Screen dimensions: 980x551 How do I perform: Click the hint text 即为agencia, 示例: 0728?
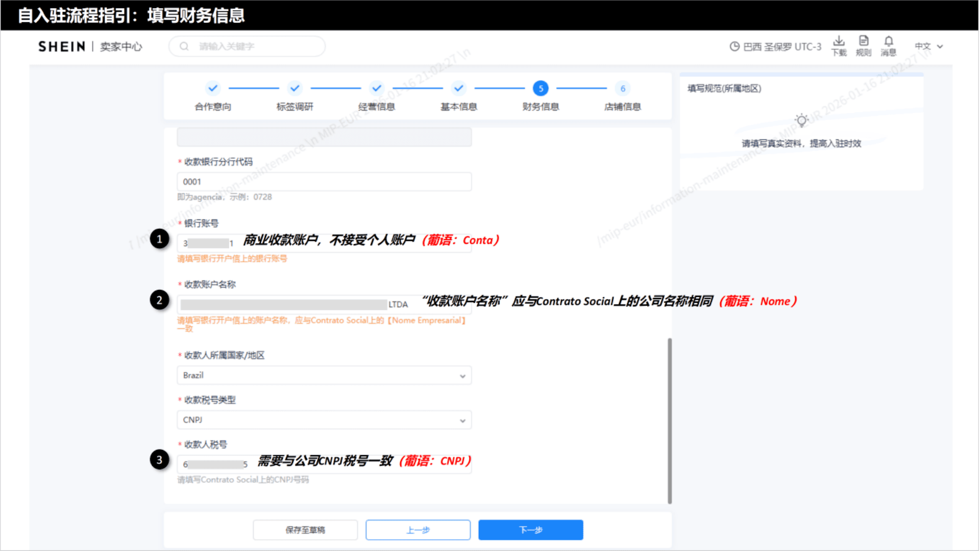[x=225, y=197]
